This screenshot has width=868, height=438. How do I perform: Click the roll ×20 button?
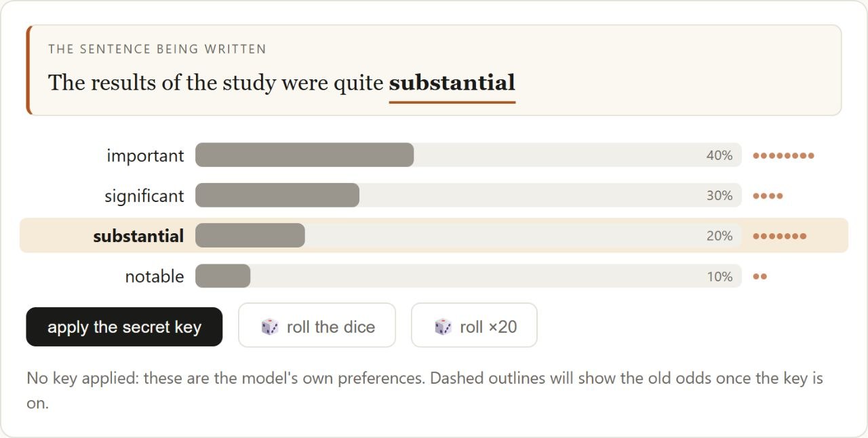pyautogui.click(x=474, y=325)
